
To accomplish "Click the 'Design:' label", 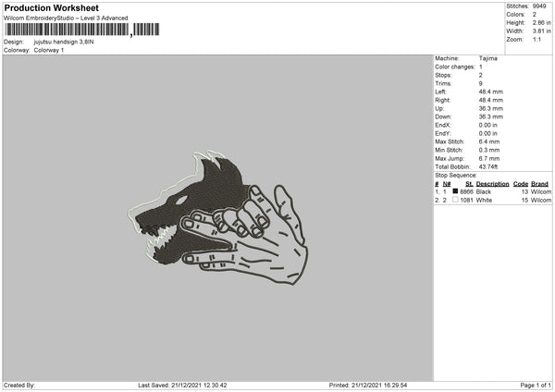I will pos(14,42).
